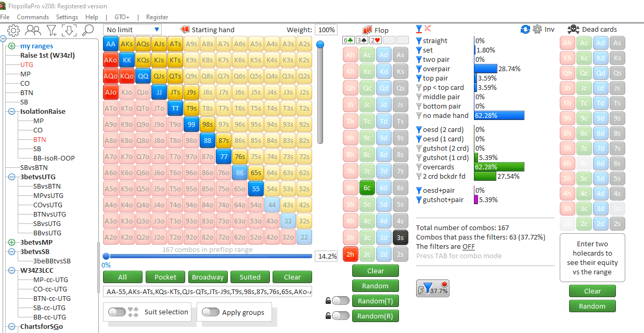Click the Random flop button
Image resolution: width=644 pixels, height=333 pixels.
375,286
